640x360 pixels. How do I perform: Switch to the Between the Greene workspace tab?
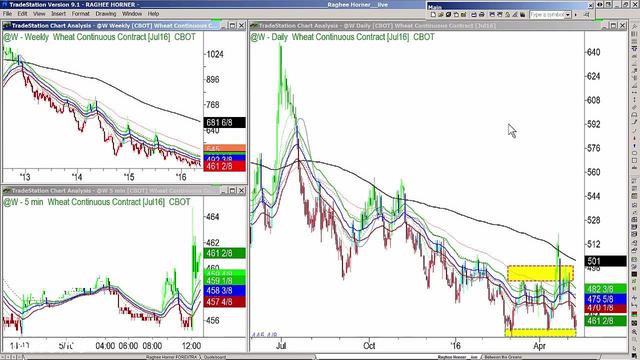click(503, 357)
